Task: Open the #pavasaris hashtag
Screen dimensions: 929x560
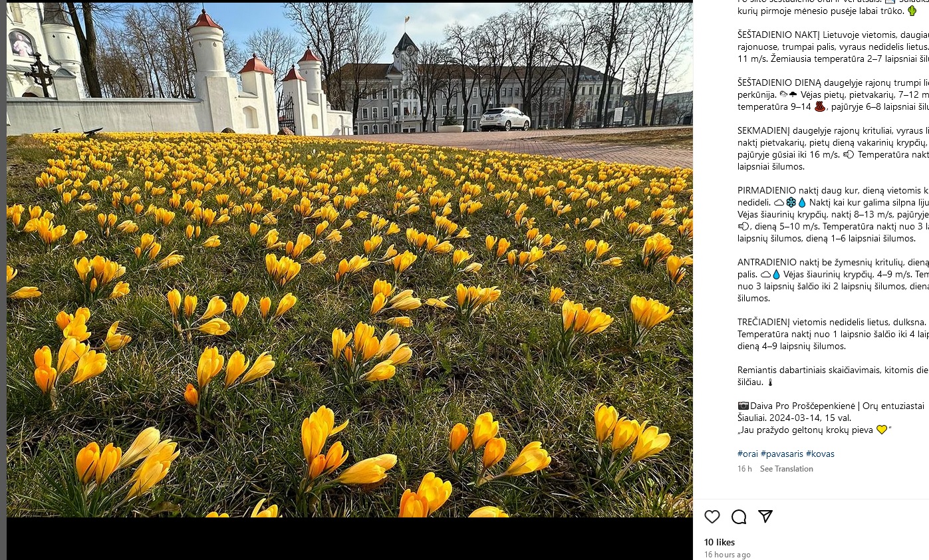Action: click(782, 454)
